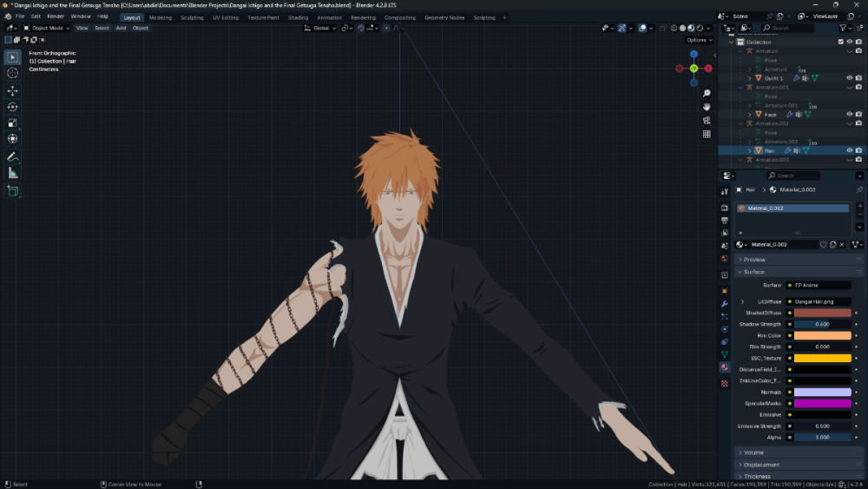Click the Shadow Strength slider
Screen dimensions: 868x489
click(x=823, y=324)
